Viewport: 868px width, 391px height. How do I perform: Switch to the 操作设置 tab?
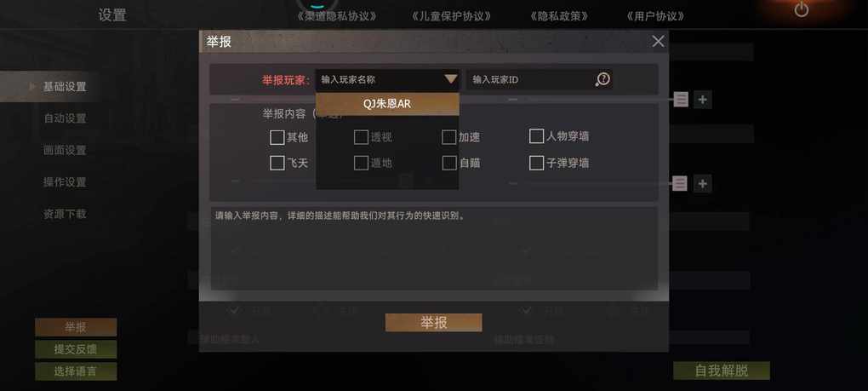tap(65, 182)
